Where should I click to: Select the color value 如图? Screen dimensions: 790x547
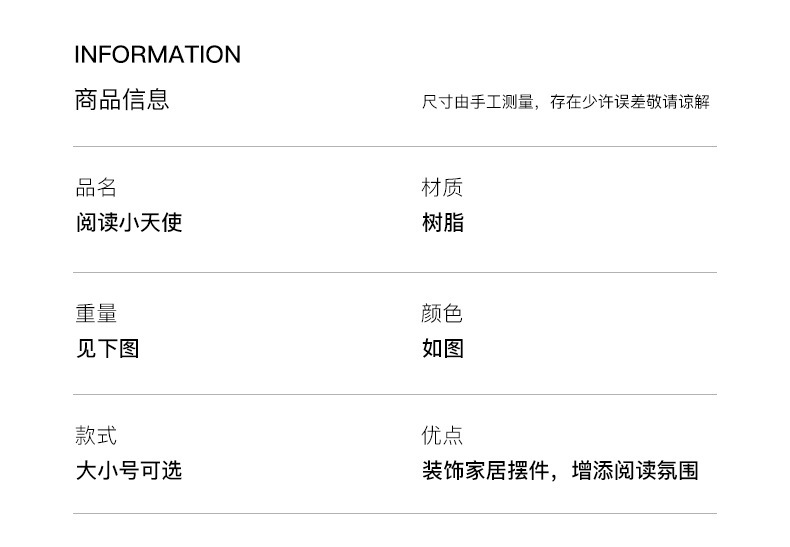[442, 348]
